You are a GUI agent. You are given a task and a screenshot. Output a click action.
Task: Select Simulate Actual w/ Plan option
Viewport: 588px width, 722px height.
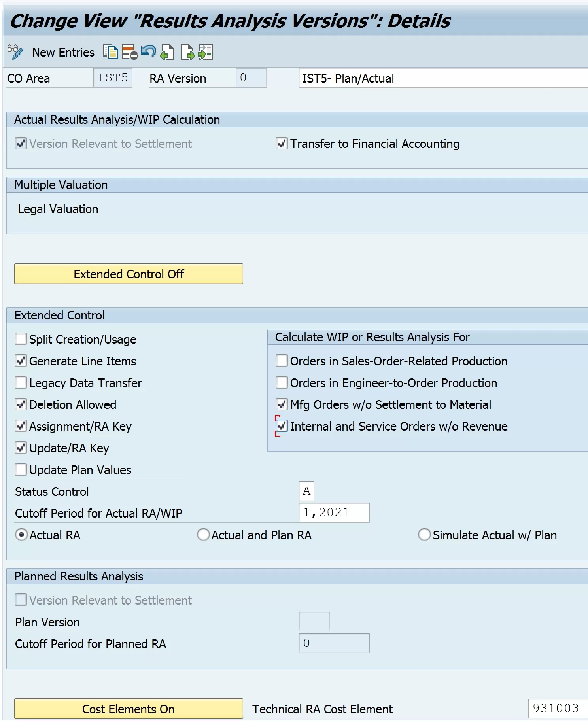point(424,535)
